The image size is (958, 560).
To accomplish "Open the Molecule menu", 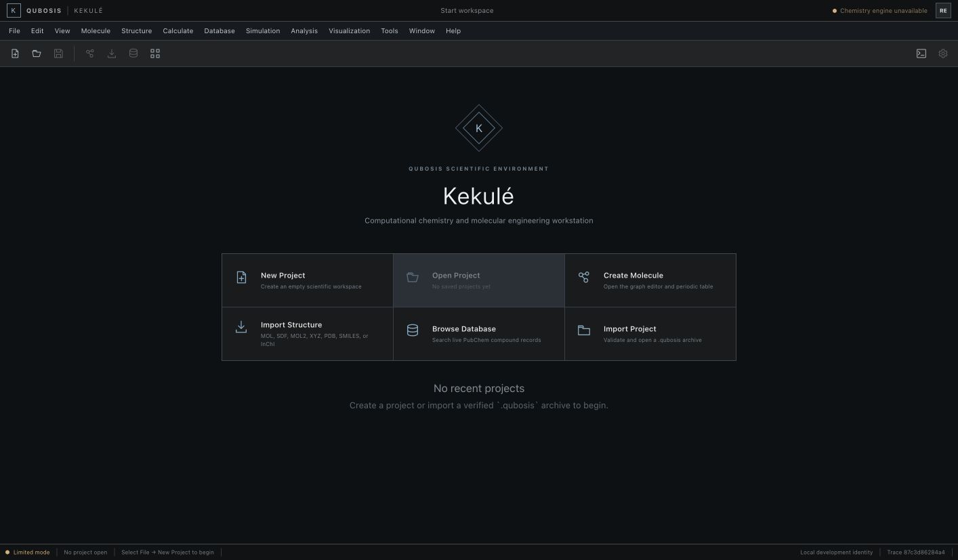I will pos(96,31).
